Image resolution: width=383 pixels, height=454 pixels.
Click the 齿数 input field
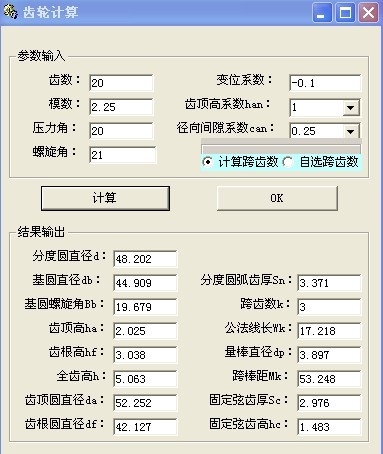(121, 83)
